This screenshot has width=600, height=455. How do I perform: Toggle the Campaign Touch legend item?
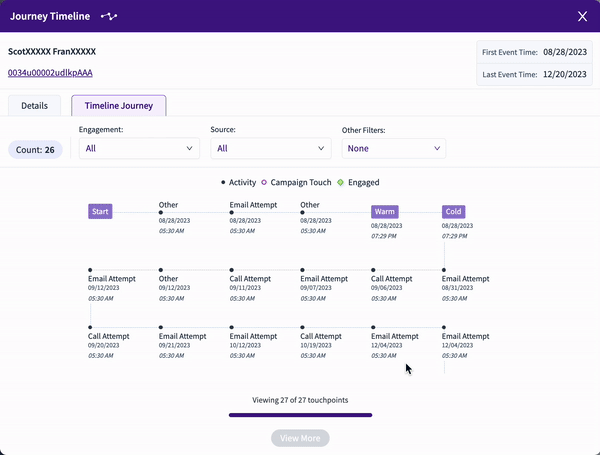click(296, 183)
